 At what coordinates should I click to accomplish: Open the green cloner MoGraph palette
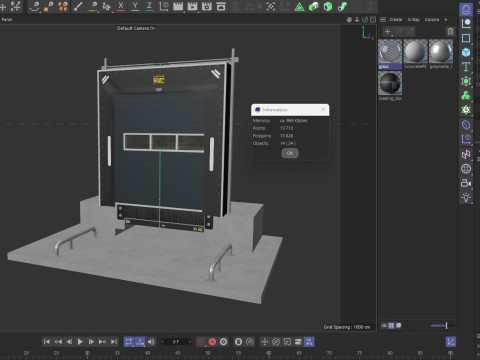point(466,96)
